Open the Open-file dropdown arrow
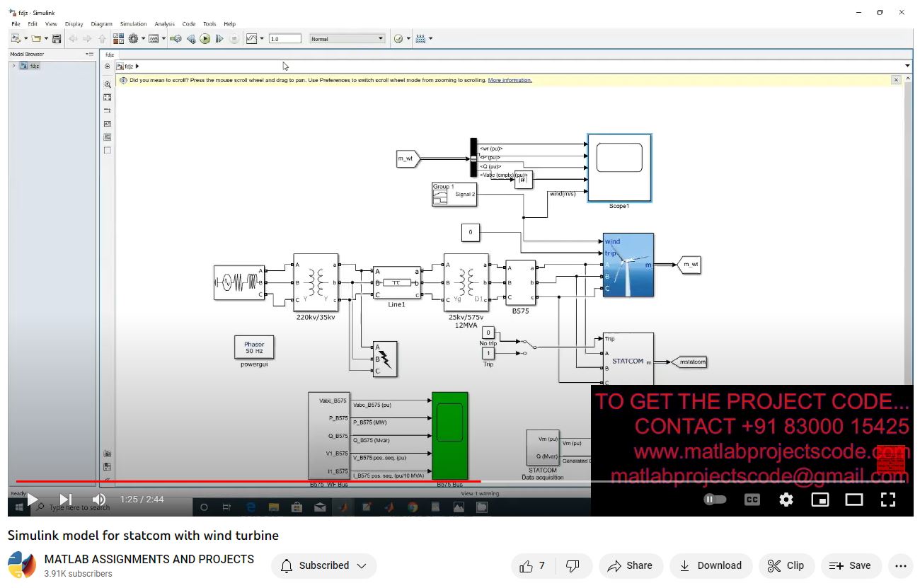The image size is (920, 588). 46,39
